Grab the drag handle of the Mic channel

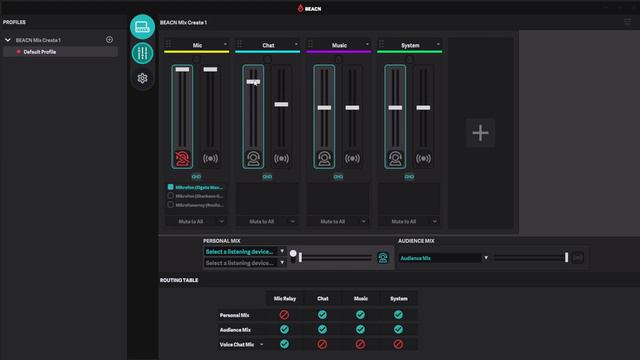169,44
